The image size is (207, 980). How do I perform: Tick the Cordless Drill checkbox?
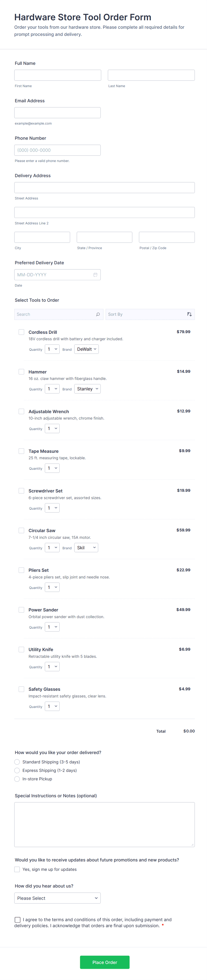pos(22,332)
